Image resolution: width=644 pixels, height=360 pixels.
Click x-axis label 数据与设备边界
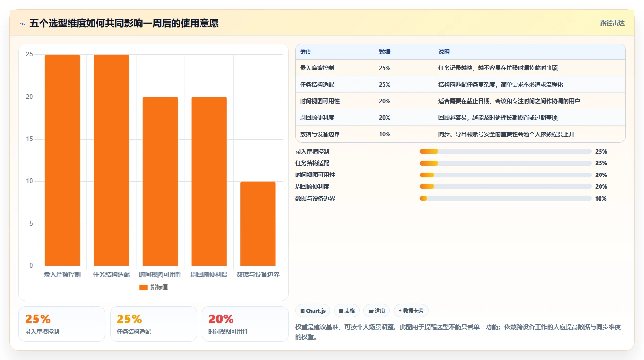258,274
